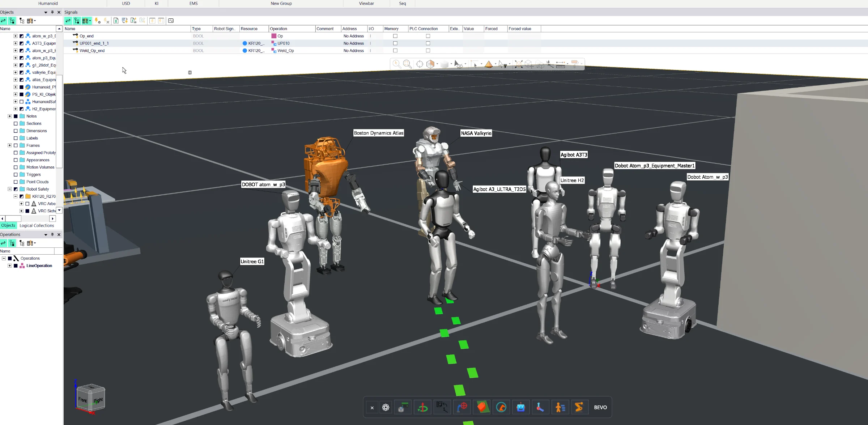
Task: Expand the Notes folder in Objects tree
Action: [10, 116]
